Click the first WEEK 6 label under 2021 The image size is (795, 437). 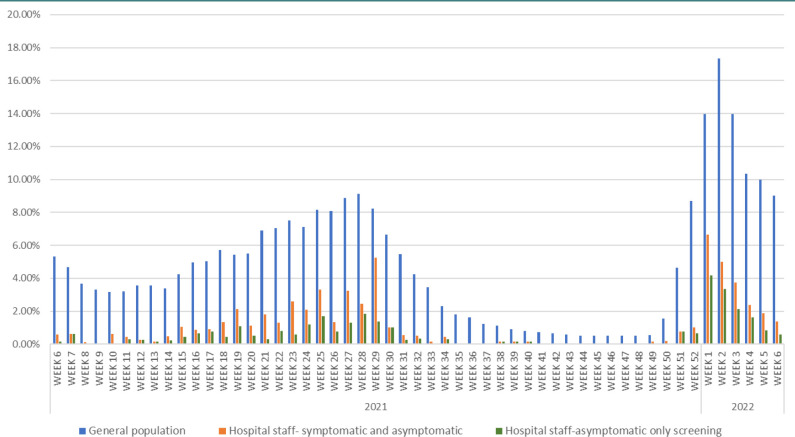coord(57,367)
